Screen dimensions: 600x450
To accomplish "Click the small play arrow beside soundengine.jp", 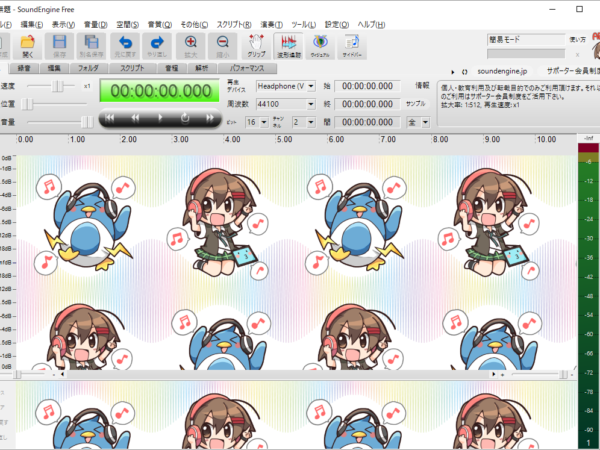I will (x=452, y=72).
